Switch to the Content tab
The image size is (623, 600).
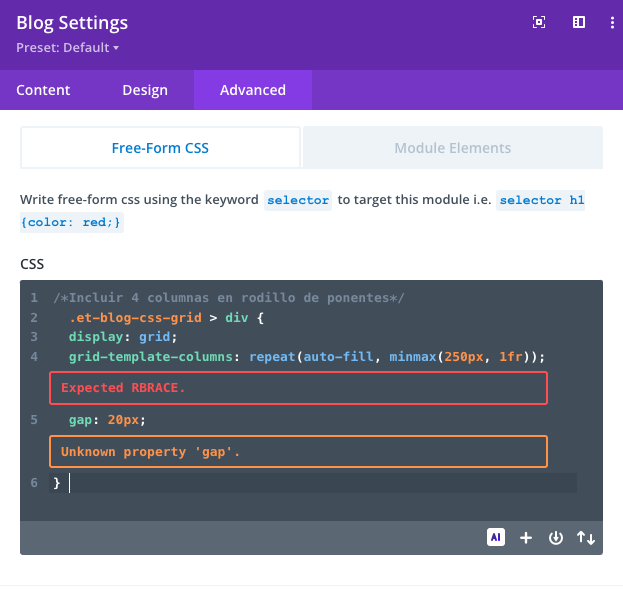click(43, 90)
